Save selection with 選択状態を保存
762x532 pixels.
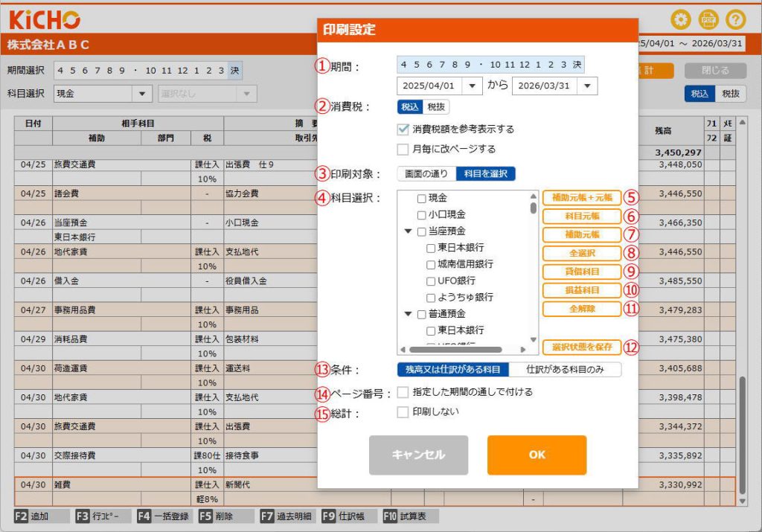coord(582,347)
